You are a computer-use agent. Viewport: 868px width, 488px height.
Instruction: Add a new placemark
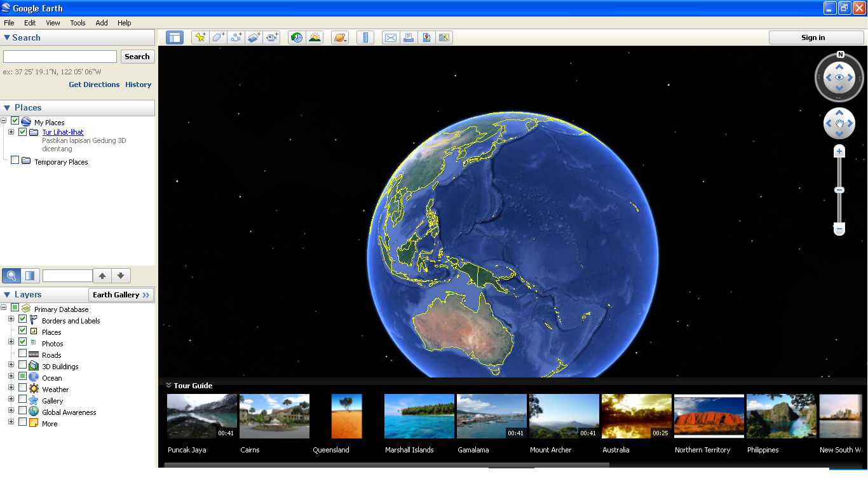tap(200, 37)
